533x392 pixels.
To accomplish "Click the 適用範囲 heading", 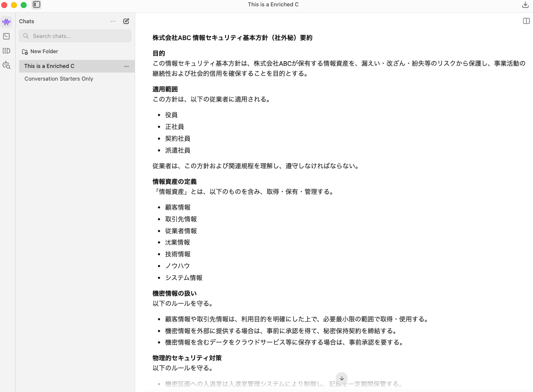I will point(165,89).
